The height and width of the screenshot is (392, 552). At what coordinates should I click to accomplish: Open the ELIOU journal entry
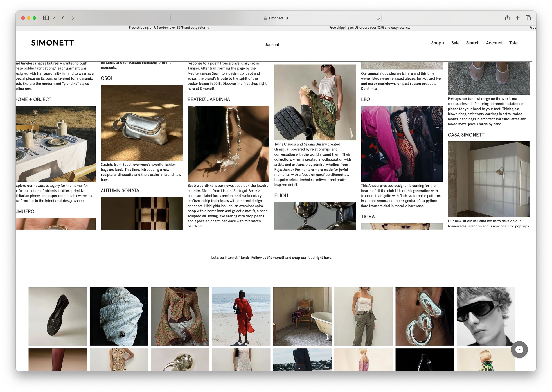click(281, 196)
